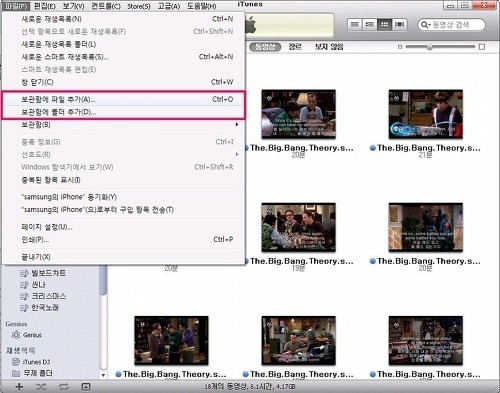Open the 19분 Big Bang Theory thumbnail
Viewport: 500px width, 393px height.
(298, 227)
